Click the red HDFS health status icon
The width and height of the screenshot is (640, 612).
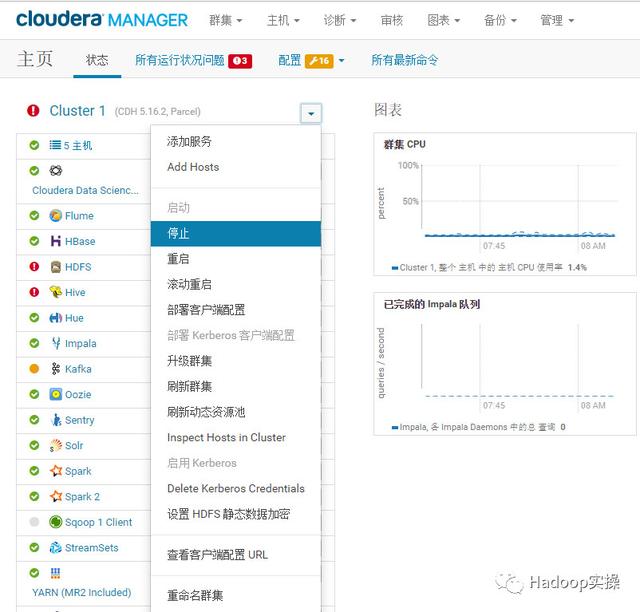coord(34,267)
